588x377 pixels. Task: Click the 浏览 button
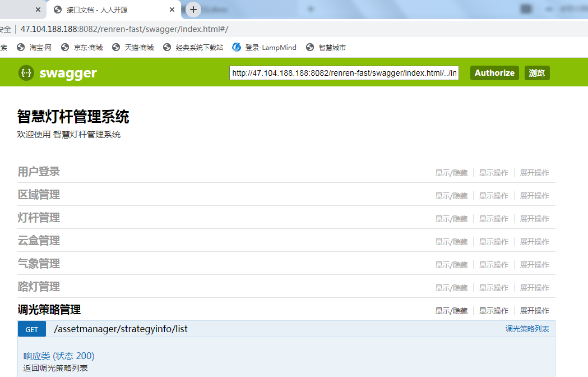(537, 73)
